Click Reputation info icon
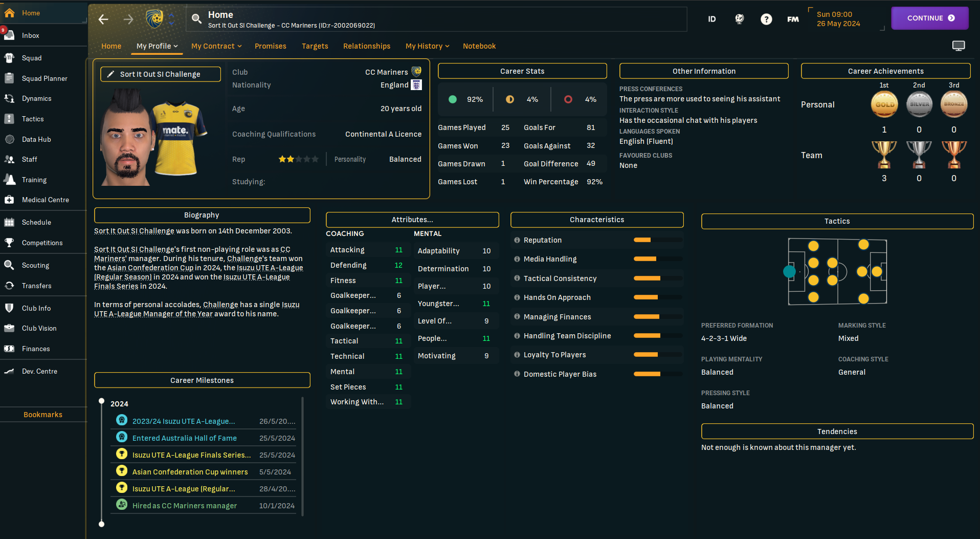Screen dimensions: 980x539 (517, 240)
